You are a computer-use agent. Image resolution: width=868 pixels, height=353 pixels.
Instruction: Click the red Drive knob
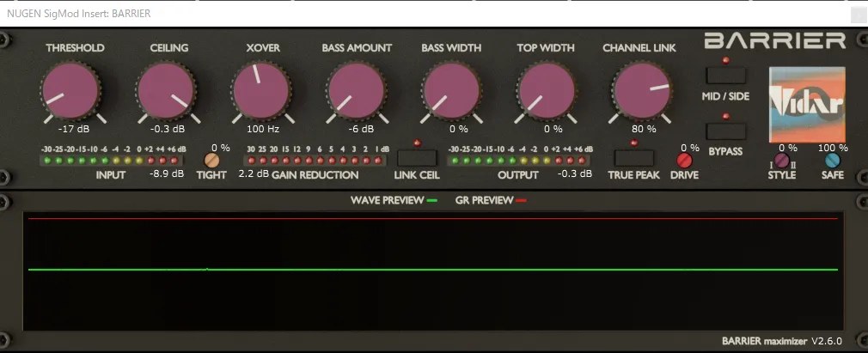pos(685,160)
